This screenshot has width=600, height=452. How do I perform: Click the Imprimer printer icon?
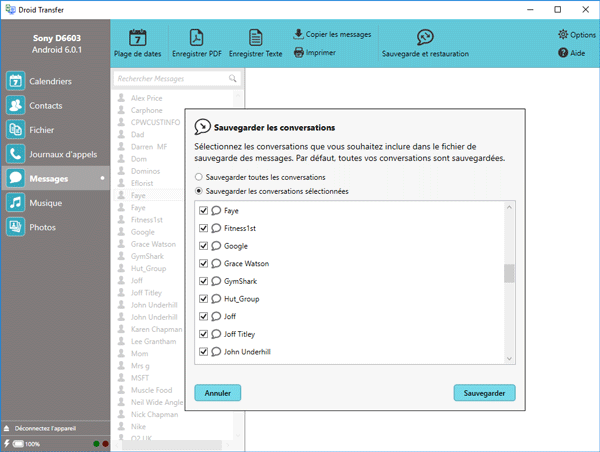[298, 52]
